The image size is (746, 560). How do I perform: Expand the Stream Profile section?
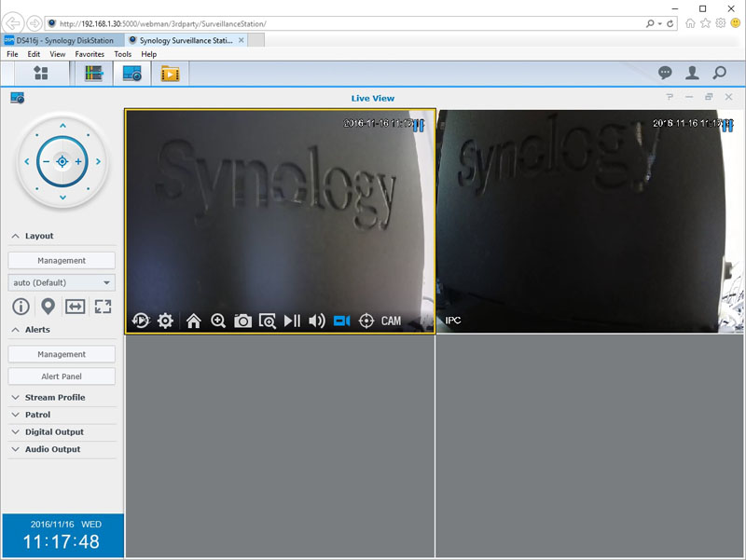16,398
